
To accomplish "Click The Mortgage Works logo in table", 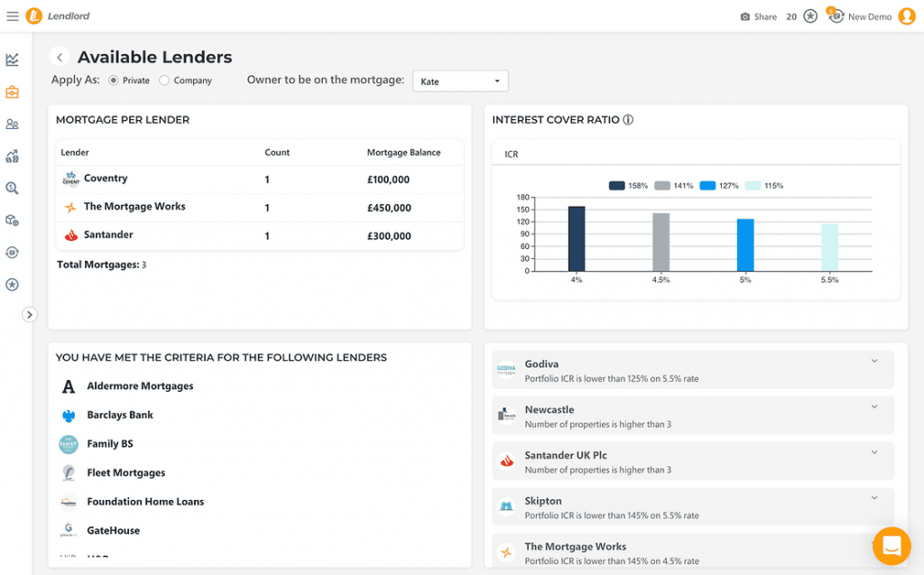I will tap(70, 207).
